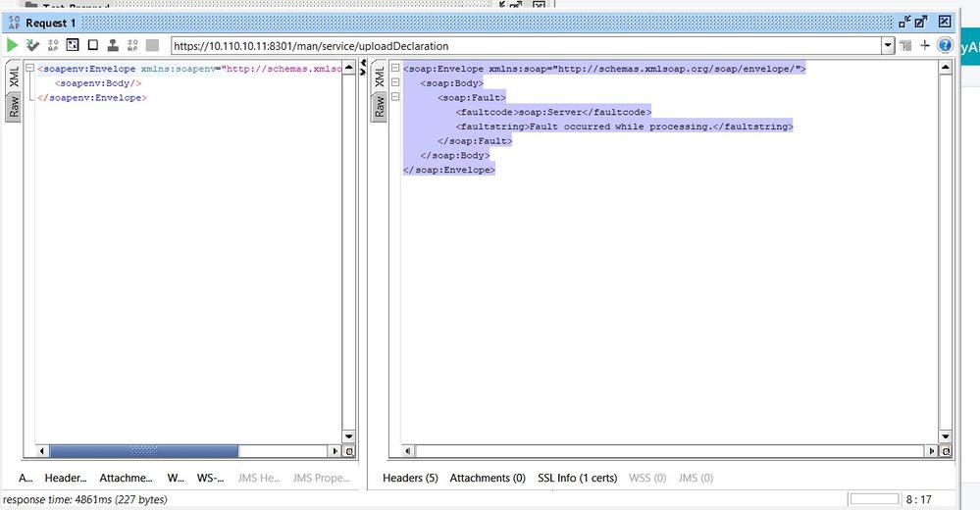Collapse the soap:Envelope node in response
The image size is (980, 510).
tap(394, 69)
